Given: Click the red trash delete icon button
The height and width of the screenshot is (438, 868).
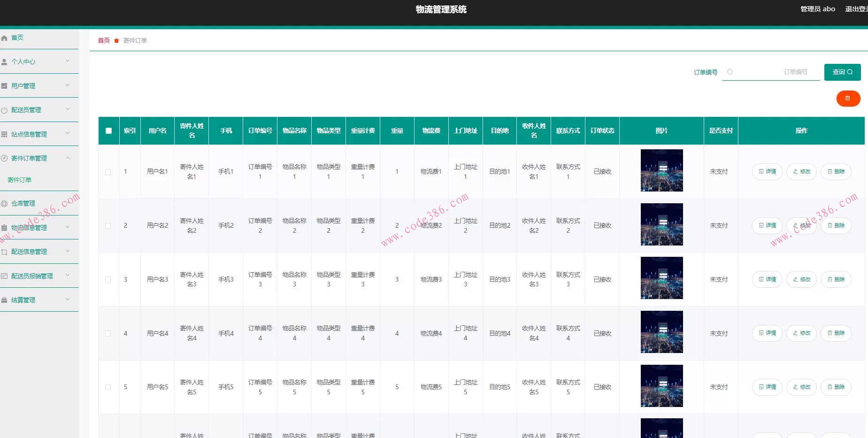Looking at the screenshot, I should [x=848, y=99].
